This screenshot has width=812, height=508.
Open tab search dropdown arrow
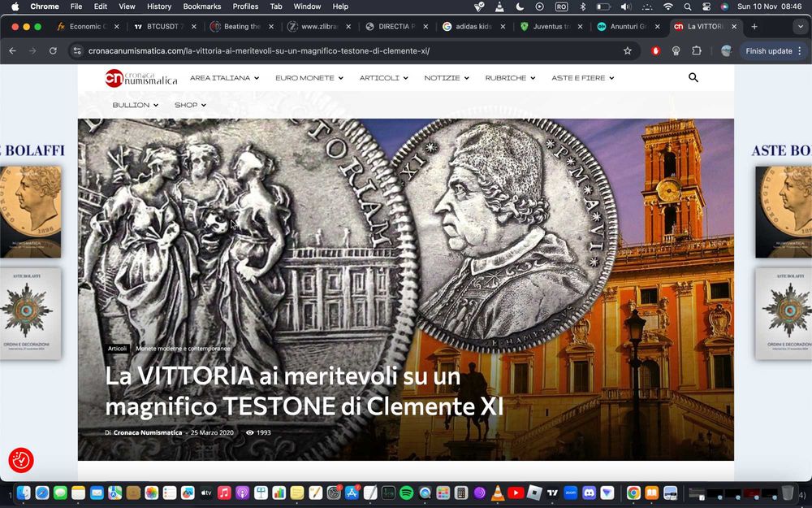(800, 27)
